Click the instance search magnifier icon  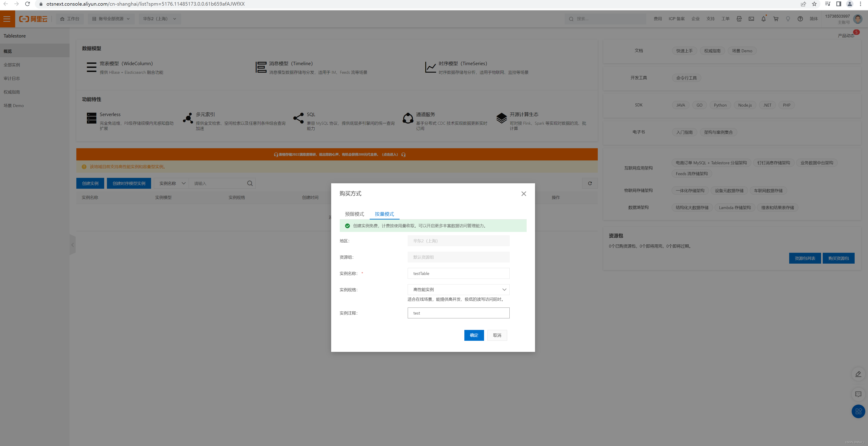pos(250,184)
